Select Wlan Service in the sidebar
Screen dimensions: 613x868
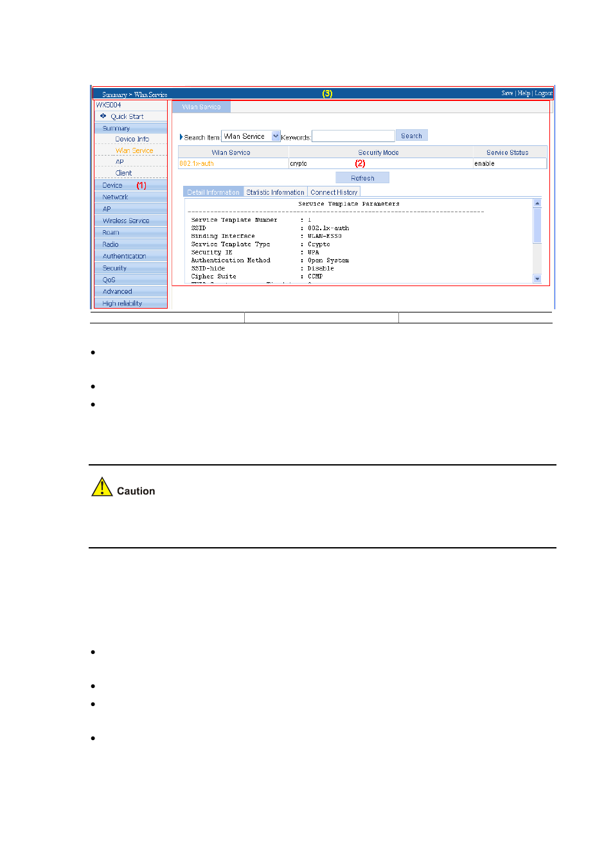point(134,150)
